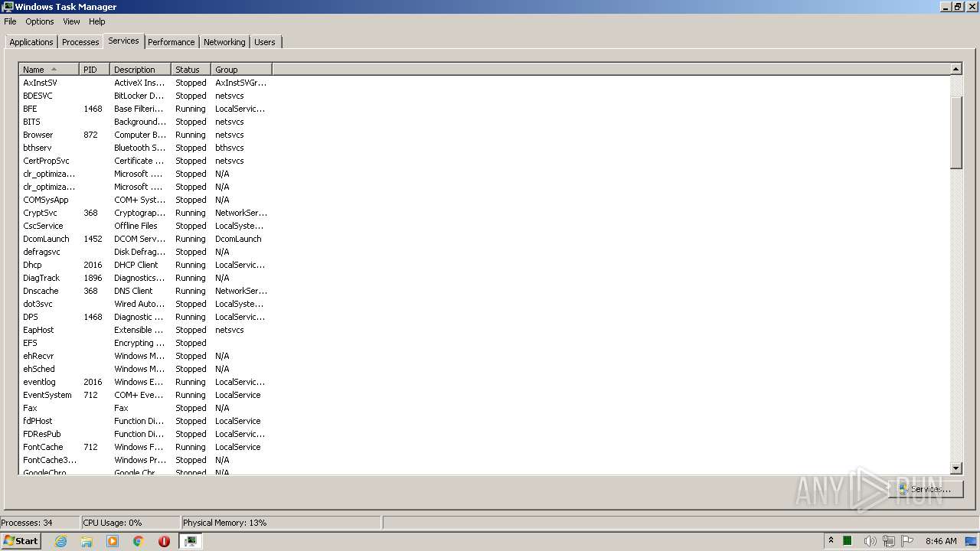980x551 pixels.
Task: Switch to the Users tab
Action: coord(265,42)
